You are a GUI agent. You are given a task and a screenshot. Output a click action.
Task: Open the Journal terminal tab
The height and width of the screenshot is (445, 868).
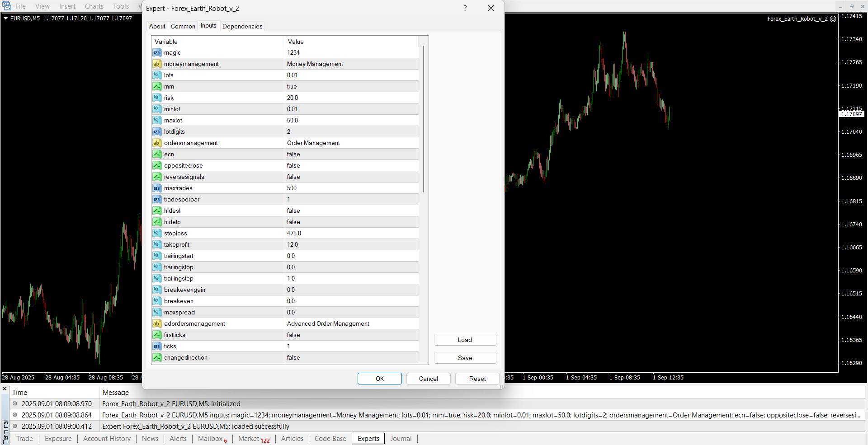[x=401, y=439]
